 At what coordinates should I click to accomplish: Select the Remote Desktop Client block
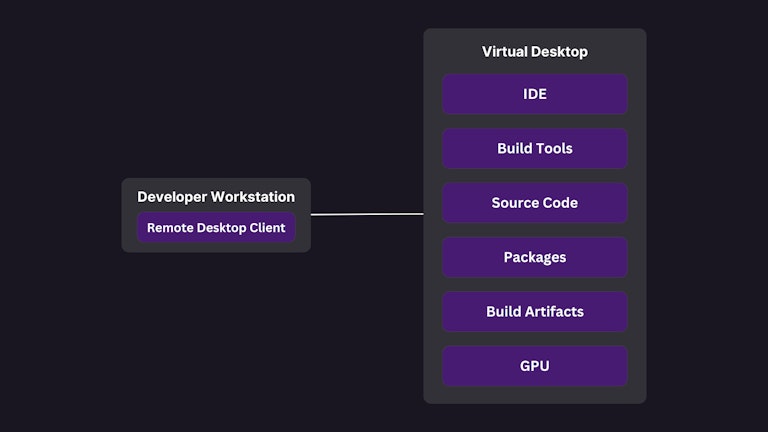click(x=216, y=228)
